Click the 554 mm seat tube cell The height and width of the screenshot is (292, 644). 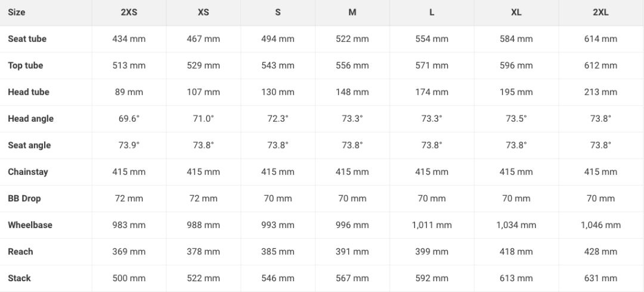click(432, 39)
